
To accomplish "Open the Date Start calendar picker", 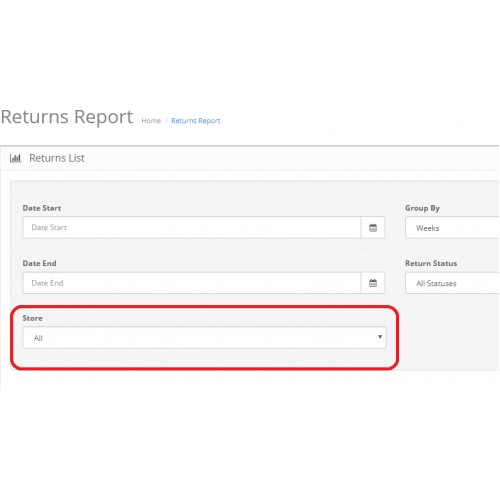I will [373, 228].
